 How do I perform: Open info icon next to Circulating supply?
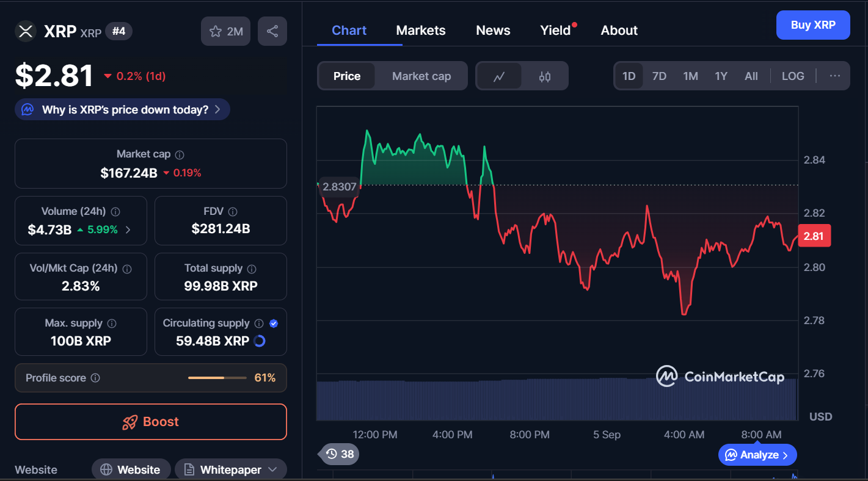[259, 324]
